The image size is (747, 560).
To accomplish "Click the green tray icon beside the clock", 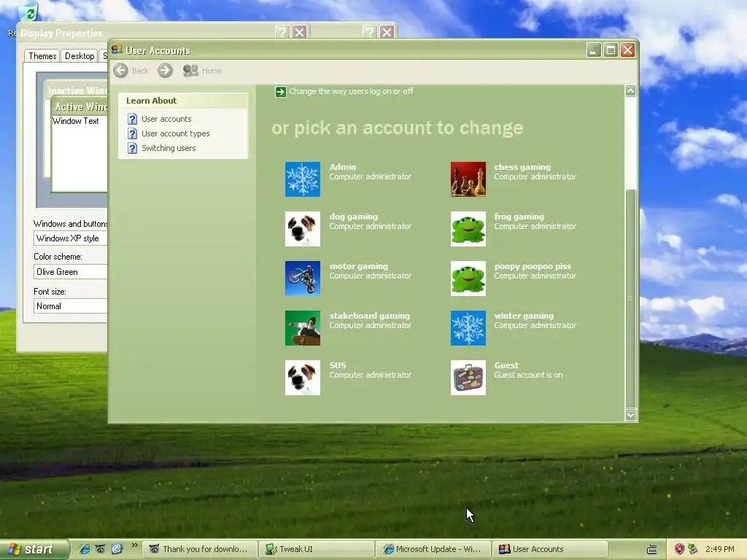I will pyautogui.click(x=693, y=549).
